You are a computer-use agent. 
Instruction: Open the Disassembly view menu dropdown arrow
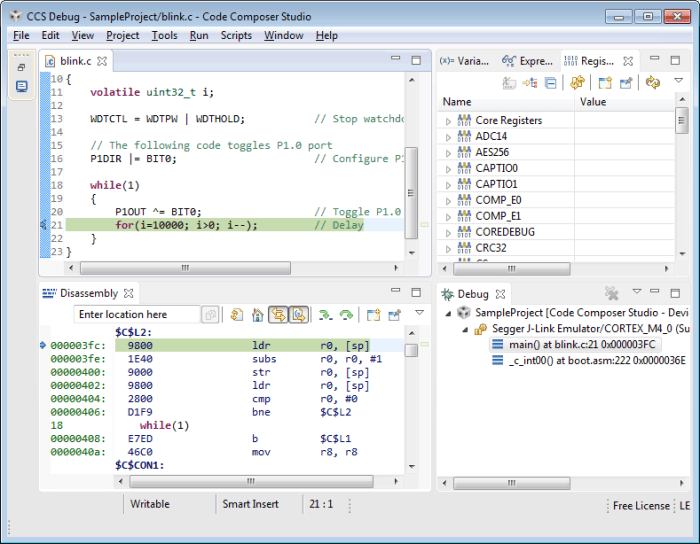[419, 313]
